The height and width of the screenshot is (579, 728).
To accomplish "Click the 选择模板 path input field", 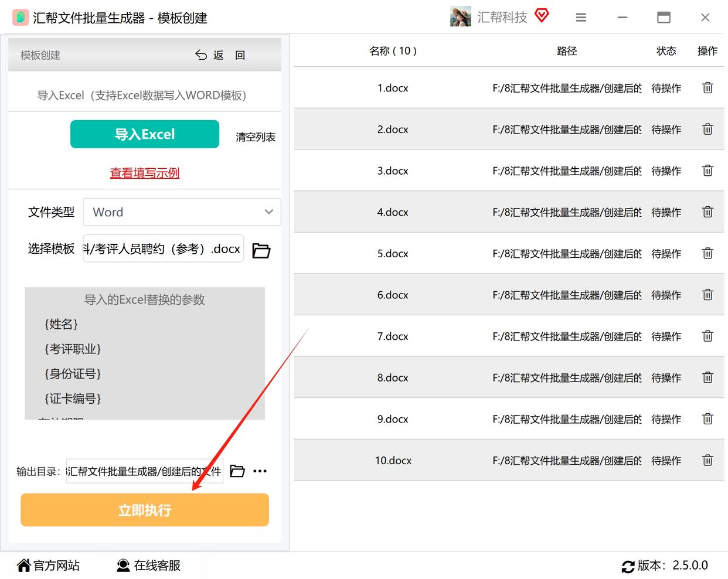I will pos(164,249).
